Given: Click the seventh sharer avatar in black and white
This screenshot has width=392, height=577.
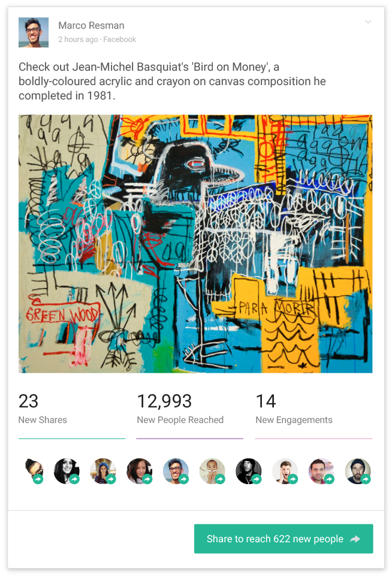Looking at the screenshot, I should (249, 471).
